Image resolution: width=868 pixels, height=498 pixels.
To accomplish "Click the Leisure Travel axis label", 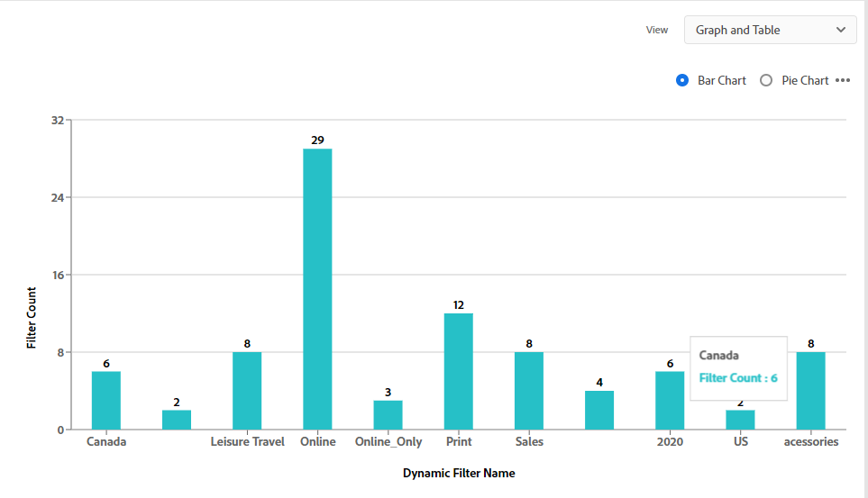I will [247, 441].
